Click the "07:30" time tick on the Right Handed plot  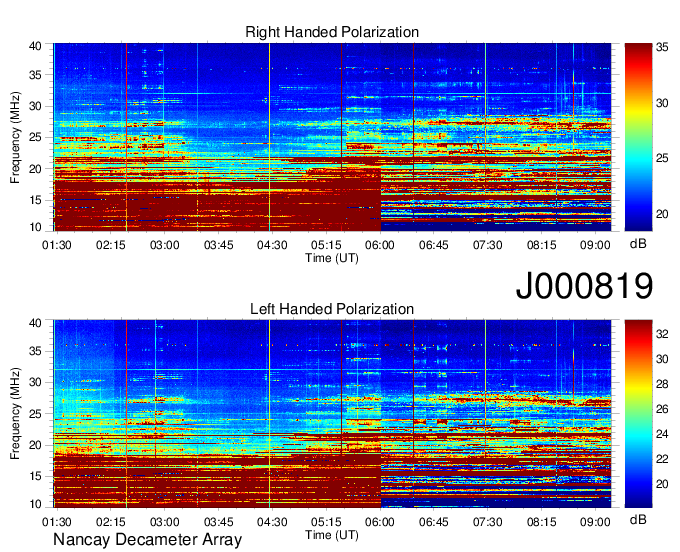tap(487, 245)
